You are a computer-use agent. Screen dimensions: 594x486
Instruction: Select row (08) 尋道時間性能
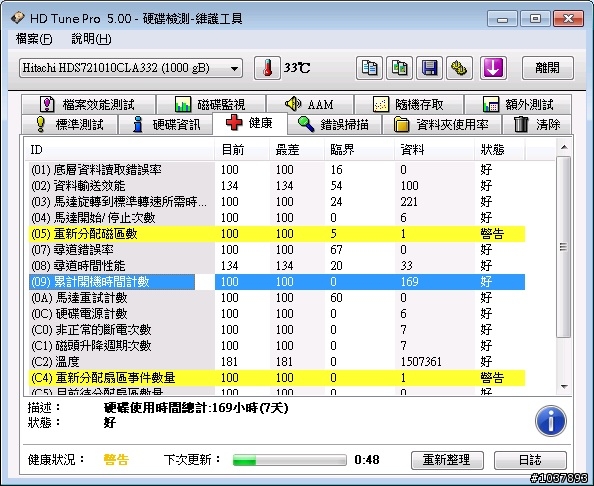pyautogui.click(x=277, y=266)
